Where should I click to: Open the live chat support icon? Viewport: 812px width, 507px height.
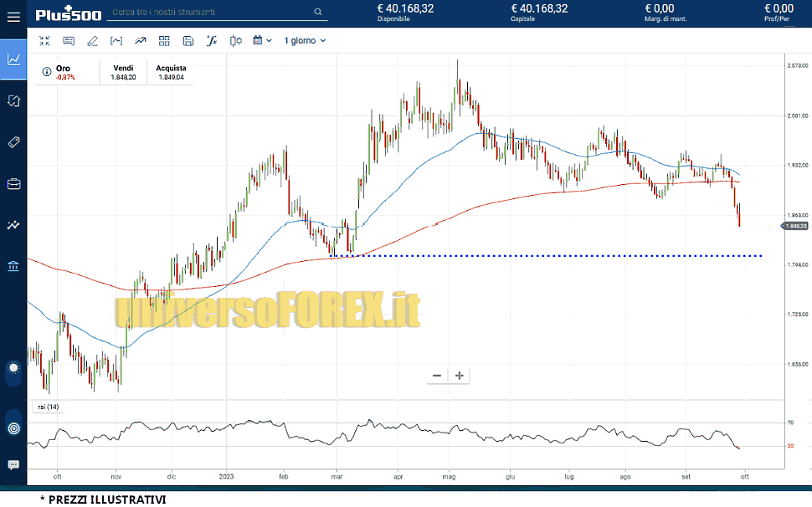coord(13,464)
